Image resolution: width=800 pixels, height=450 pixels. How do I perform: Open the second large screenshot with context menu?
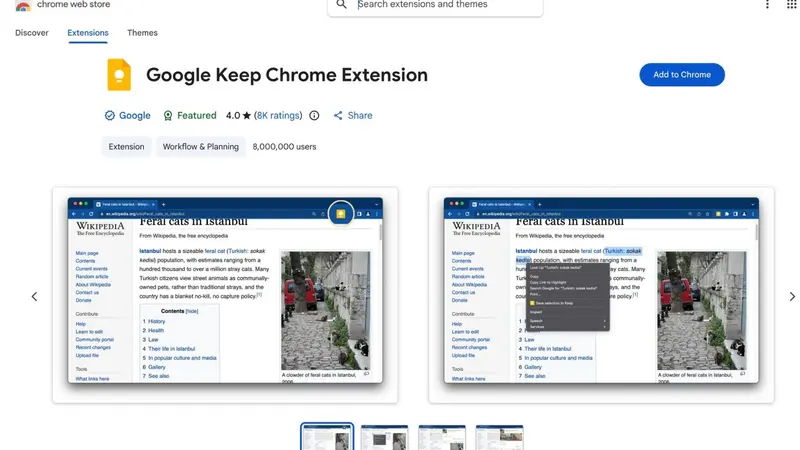click(x=601, y=295)
